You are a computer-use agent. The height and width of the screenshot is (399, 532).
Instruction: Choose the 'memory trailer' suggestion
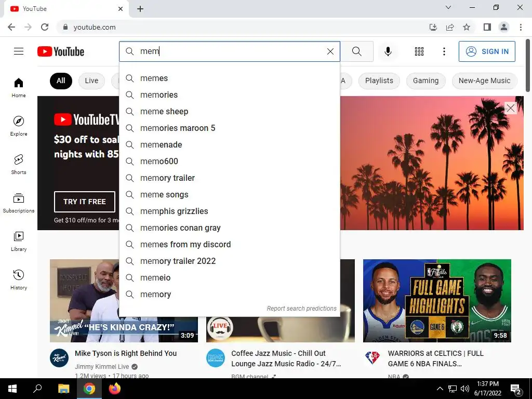tap(229, 178)
